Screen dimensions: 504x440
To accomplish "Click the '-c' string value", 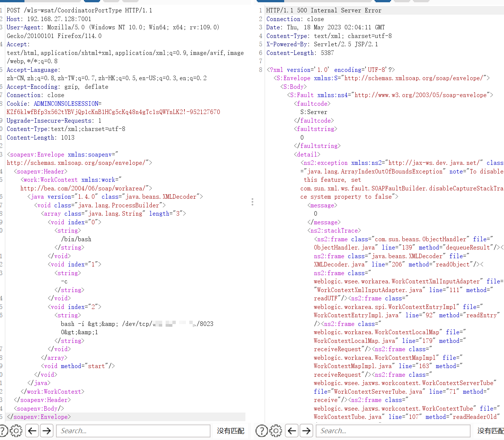I will (64, 282).
